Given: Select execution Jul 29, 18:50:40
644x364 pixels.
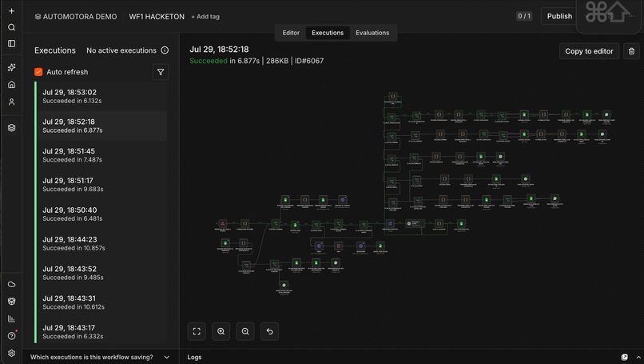Looking at the screenshot, I should (101, 214).
